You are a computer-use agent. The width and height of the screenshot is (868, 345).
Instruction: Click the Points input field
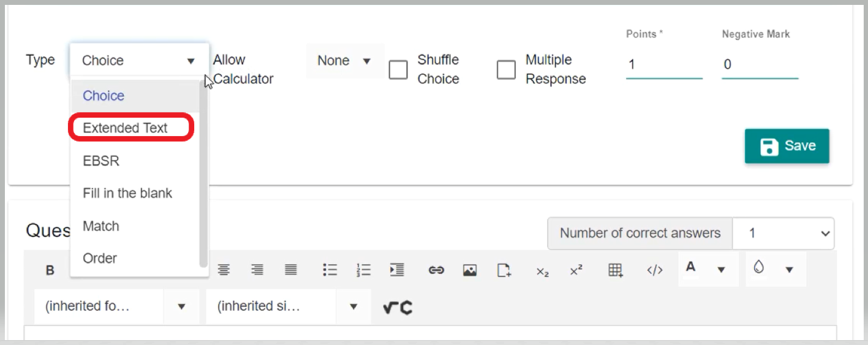click(x=663, y=64)
